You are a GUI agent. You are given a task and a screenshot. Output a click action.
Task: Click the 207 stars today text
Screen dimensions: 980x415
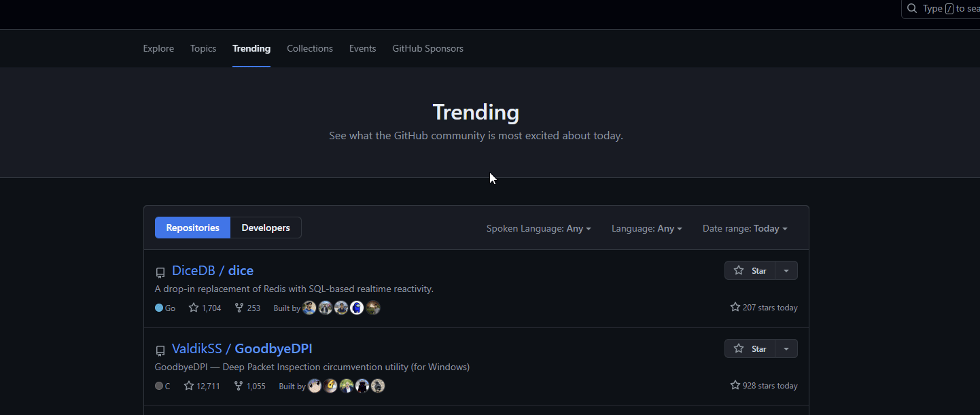[764, 308]
